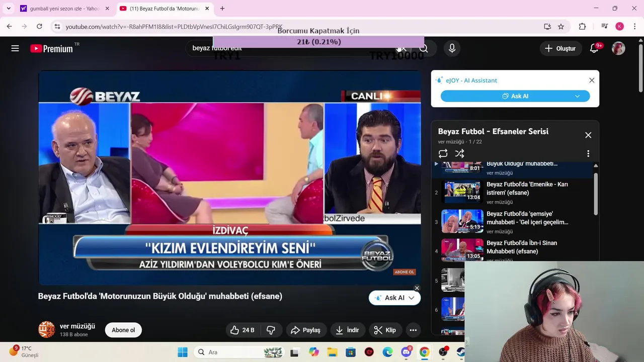Click the Ask AI pill below the video
The width and height of the screenshot is (644, 362).
394,298
